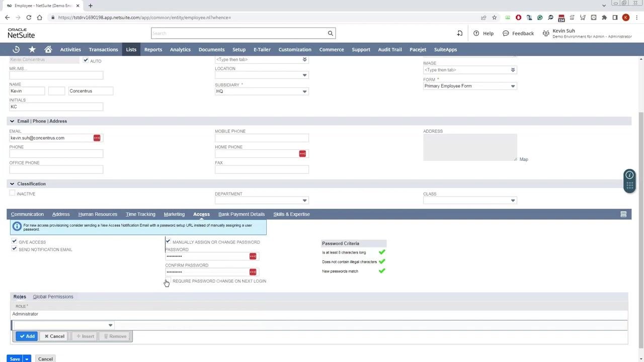Uncheck Send Notification Email checkbox
644x362 pixels.
pyautogui.click(x=14, y=249)
